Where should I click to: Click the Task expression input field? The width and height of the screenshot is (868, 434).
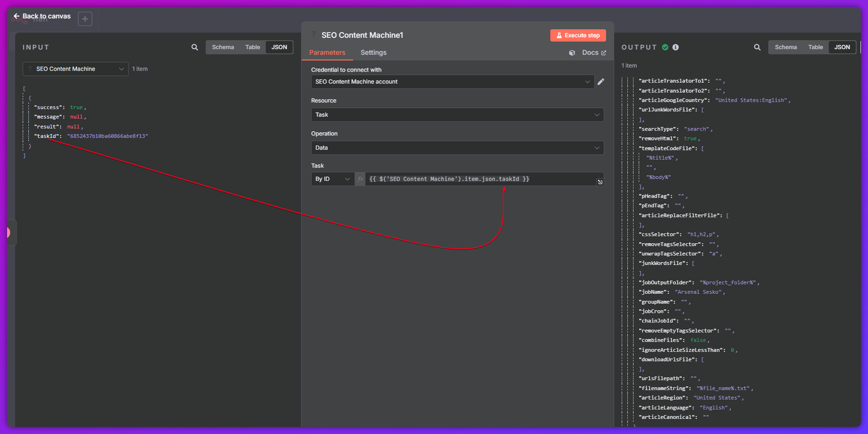(x=480, y=179)
